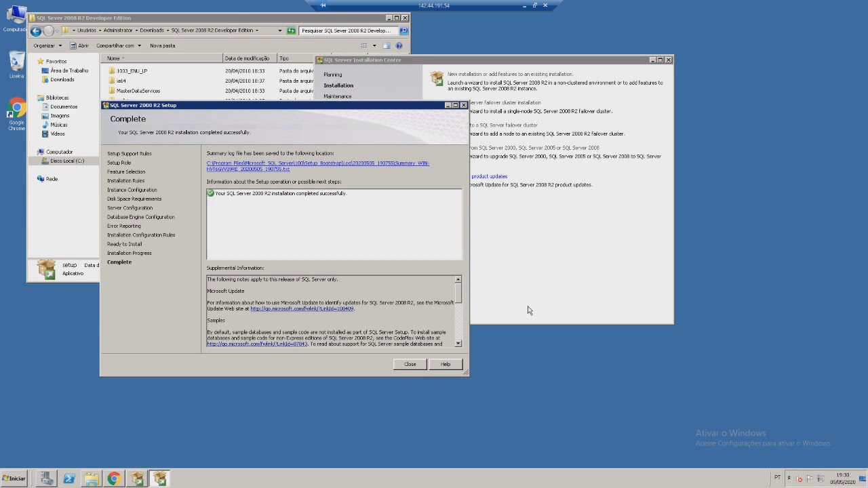Viewport: 868px width, 488px height.
Task: Sort files by the Nome column
Action: click(x=163, y=58)
